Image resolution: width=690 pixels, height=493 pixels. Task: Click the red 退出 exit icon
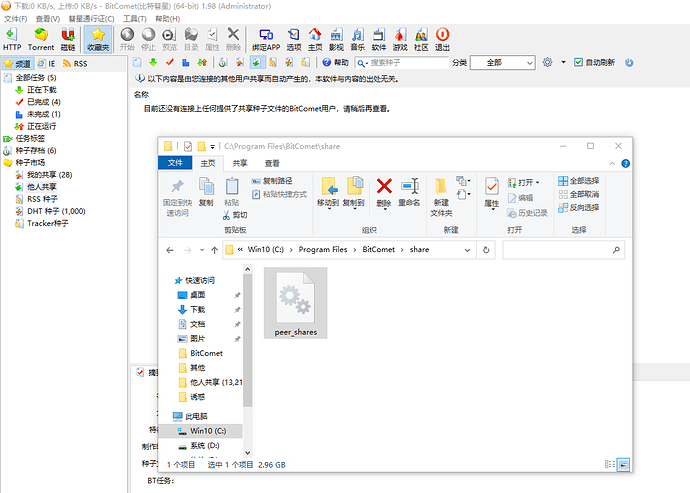tap(442, 39)
